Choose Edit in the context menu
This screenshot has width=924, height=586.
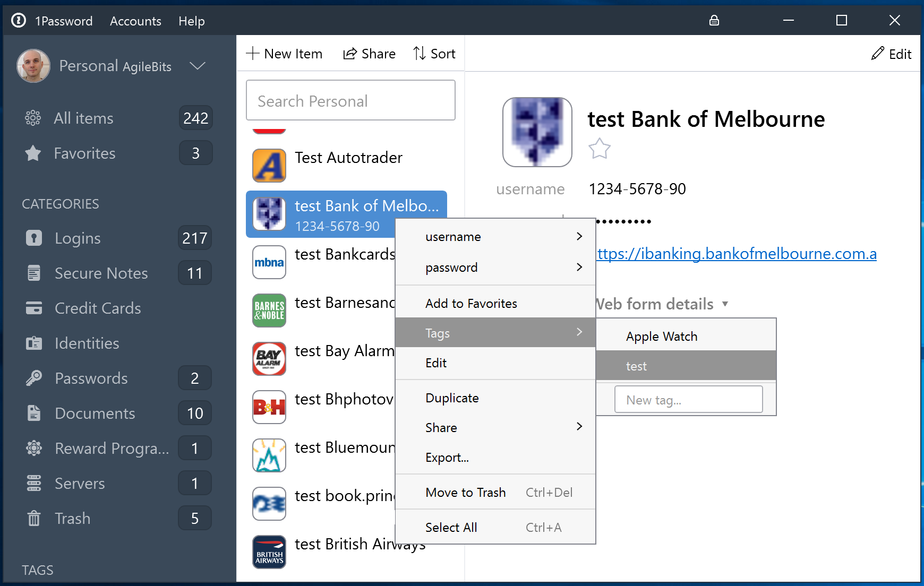(495, 363)
